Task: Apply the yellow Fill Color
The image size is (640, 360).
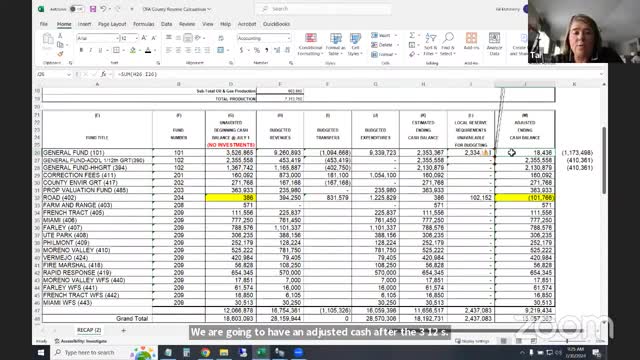Action: tap(133, 50)
